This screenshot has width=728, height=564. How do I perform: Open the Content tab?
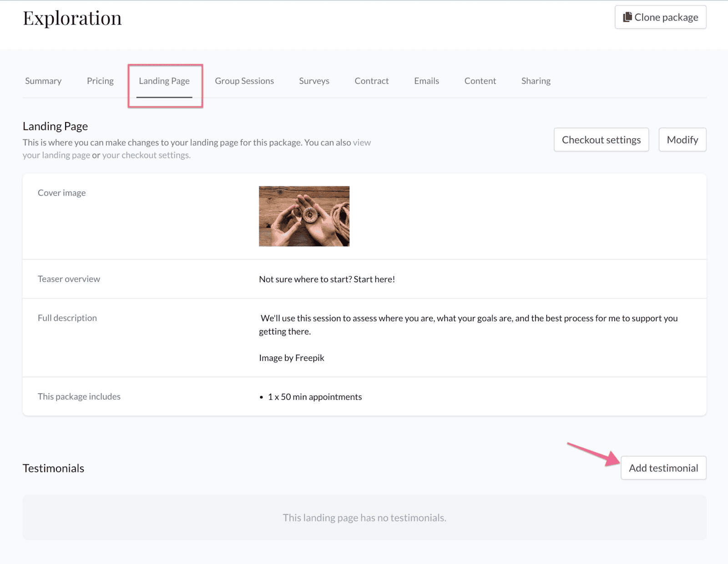[x=480, y=81]
